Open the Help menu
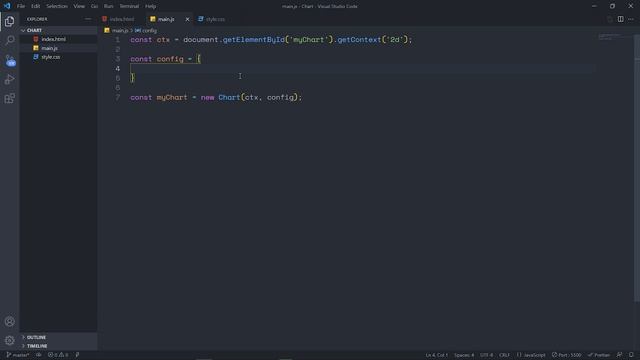This screenshot has width=640, height=360. 151,6
